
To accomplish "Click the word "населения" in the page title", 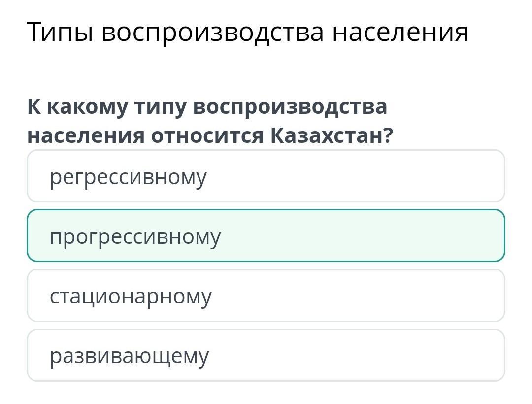I will tap(399, 32).
